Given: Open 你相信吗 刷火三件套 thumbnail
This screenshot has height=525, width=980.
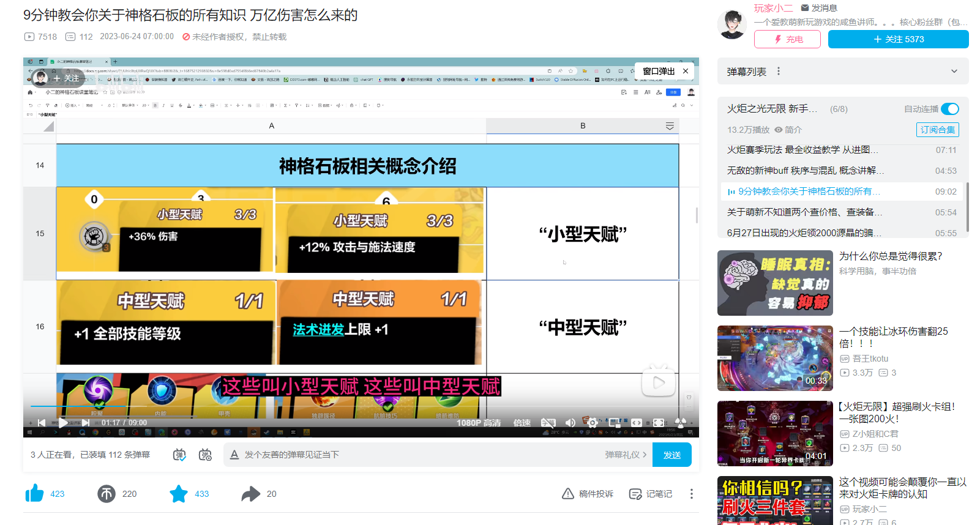Looking at the screenshot, I should [775, 501].
